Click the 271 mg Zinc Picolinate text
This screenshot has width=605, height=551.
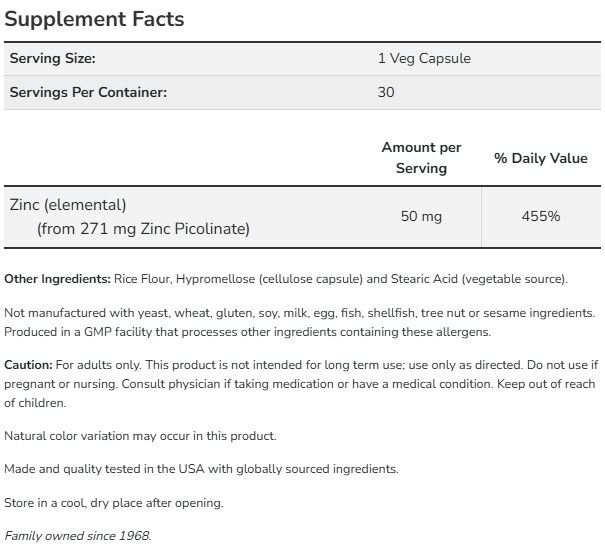click(x=163, y=229)
